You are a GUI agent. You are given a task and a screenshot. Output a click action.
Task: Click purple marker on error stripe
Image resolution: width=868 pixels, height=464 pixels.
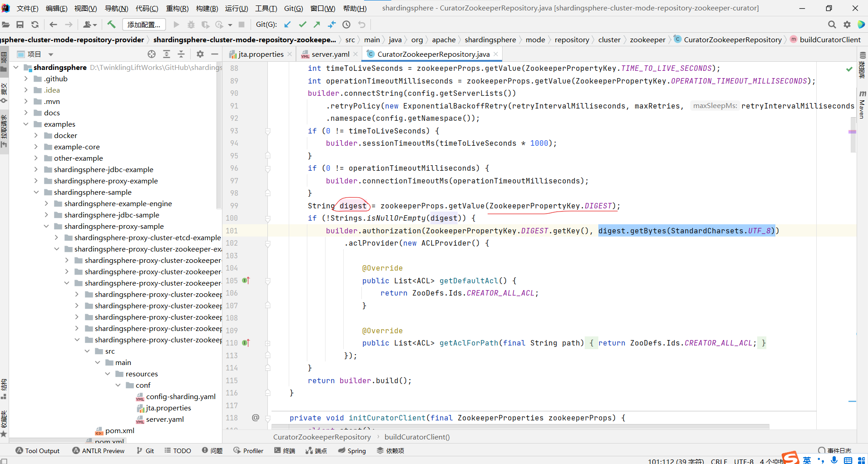click(852, 132)
